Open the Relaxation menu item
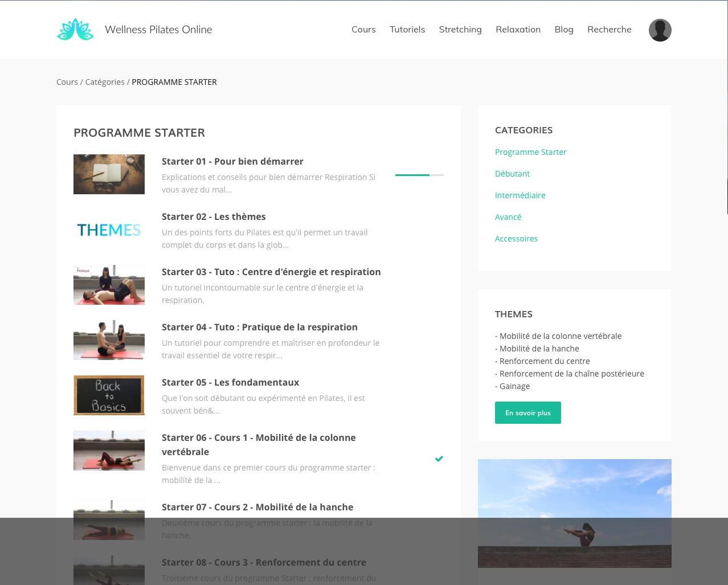This screenshot has height=585, width=728. 518,29
